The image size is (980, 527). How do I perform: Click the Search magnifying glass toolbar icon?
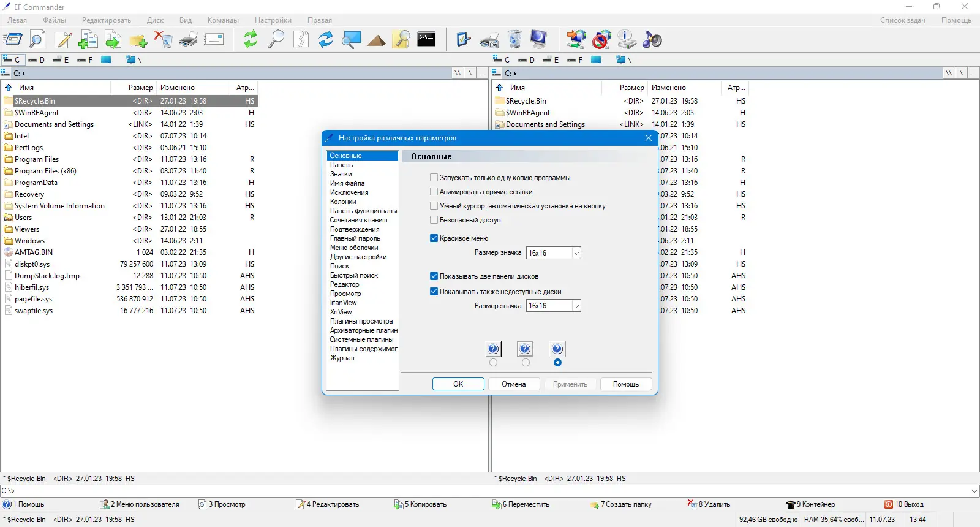coord(276,40)
